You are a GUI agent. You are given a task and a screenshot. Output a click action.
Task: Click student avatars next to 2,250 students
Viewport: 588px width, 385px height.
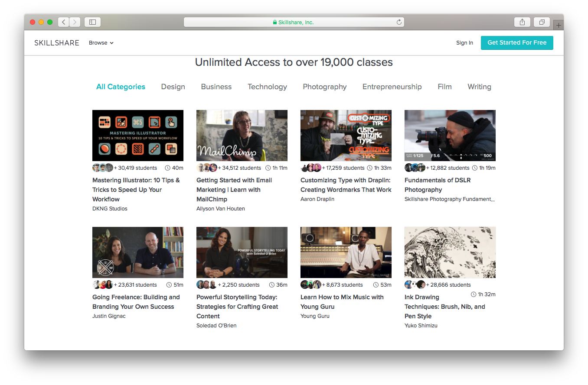(207, 285)
